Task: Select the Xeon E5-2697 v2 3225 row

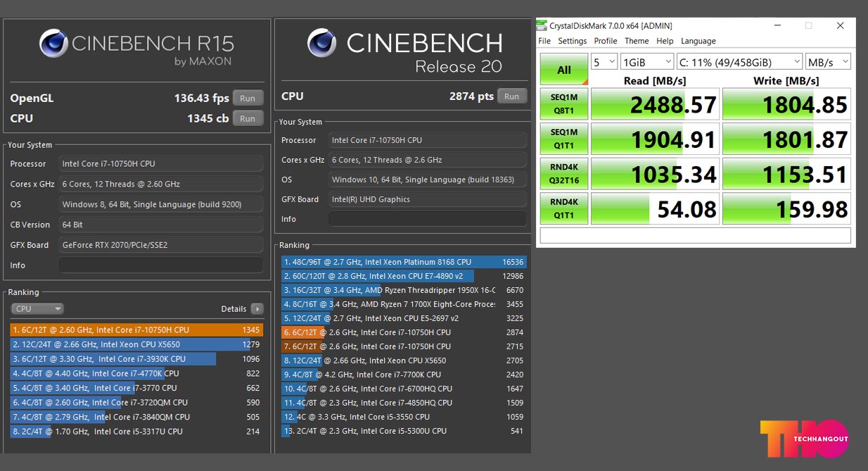Action: 404,318
